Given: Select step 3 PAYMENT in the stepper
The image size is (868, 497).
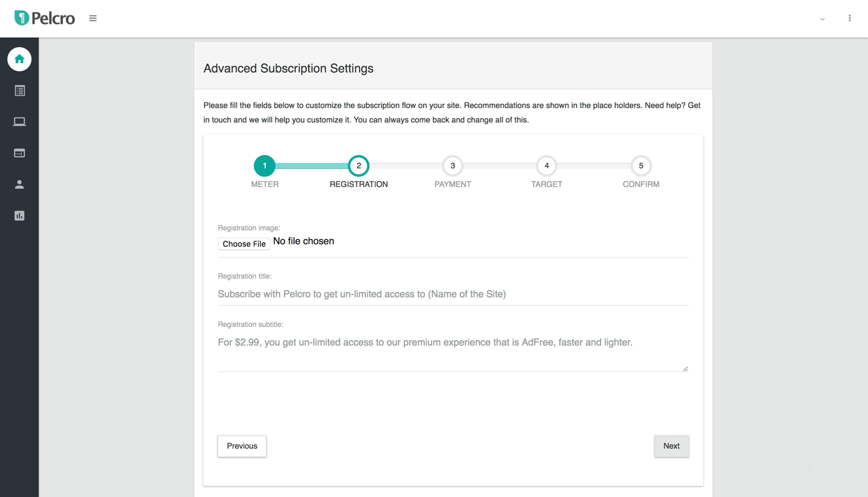Looking at the screenshot, I should pos(453,165).
